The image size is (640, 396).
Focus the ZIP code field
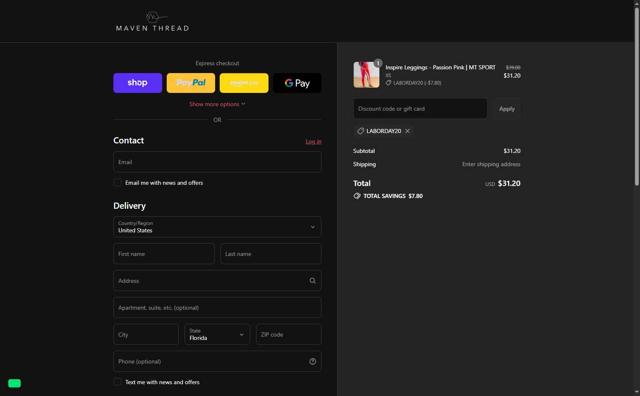[289, 335]
